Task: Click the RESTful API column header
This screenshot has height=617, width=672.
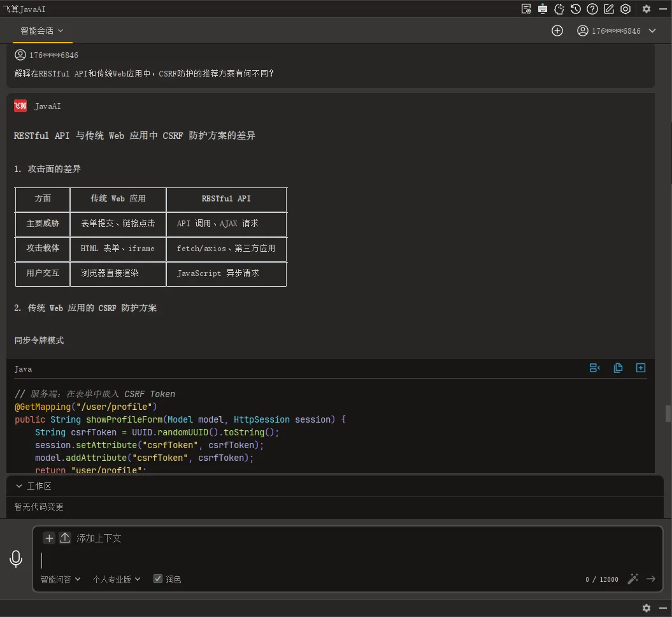Action: tap(226, 198)
